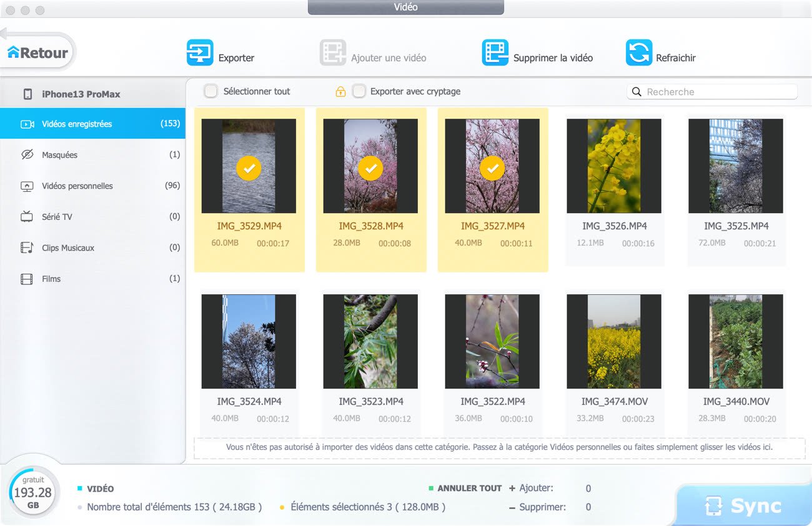Click the Supprimer la vidéo icon

[495, 53]
